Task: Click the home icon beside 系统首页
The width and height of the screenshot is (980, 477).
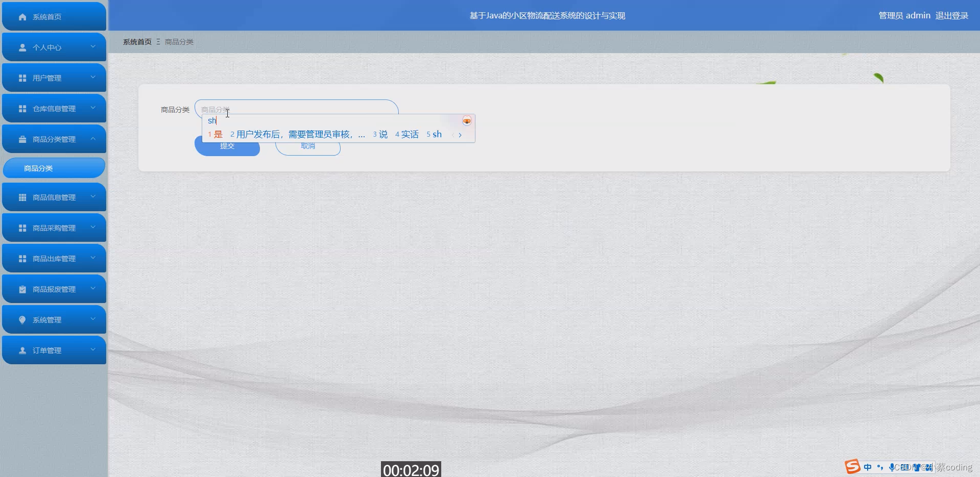Action: tap(22, 17)
